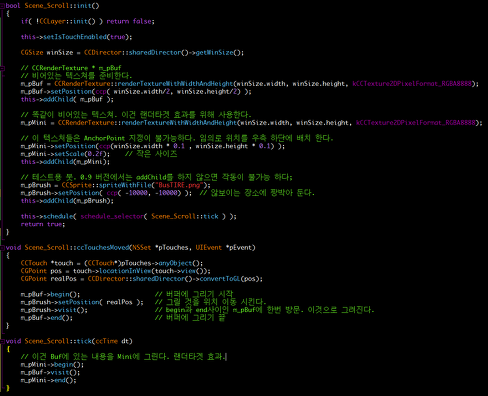Screen dimensions: 488x396
Task: Collapse the ccTouchesMoved function fold marker
Action: click(x=2, y=248)
